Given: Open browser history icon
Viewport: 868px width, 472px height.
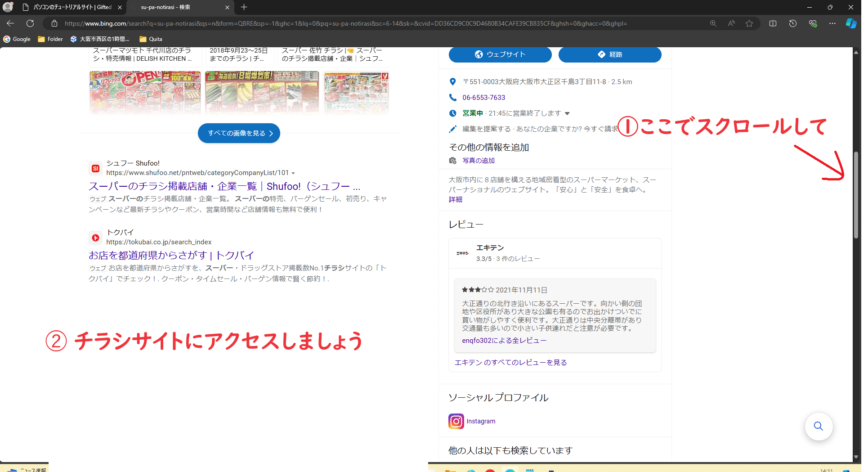Looking at the screenshot, I should tap(793, 23).
